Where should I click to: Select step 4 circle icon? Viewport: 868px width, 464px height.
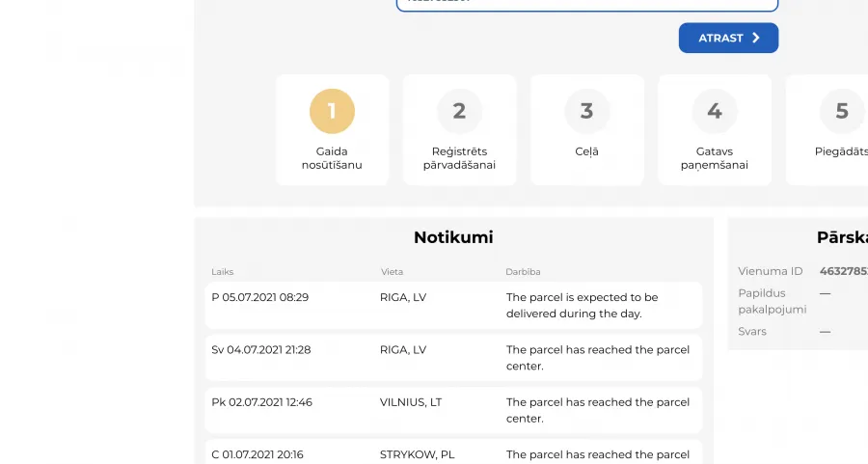715,111
